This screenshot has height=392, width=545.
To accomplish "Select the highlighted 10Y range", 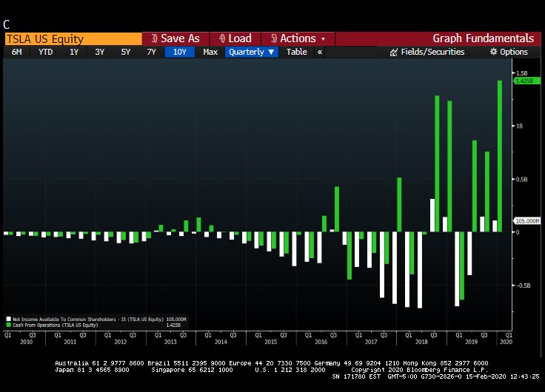I will 180,52.
